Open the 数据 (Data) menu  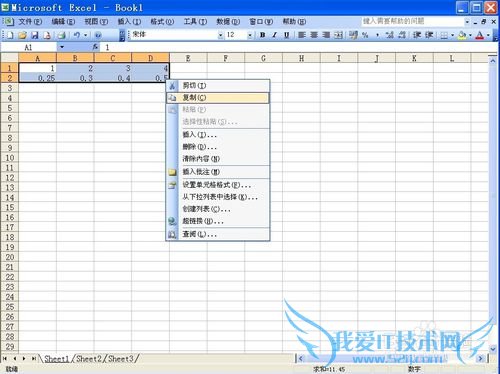click(228, 22)
